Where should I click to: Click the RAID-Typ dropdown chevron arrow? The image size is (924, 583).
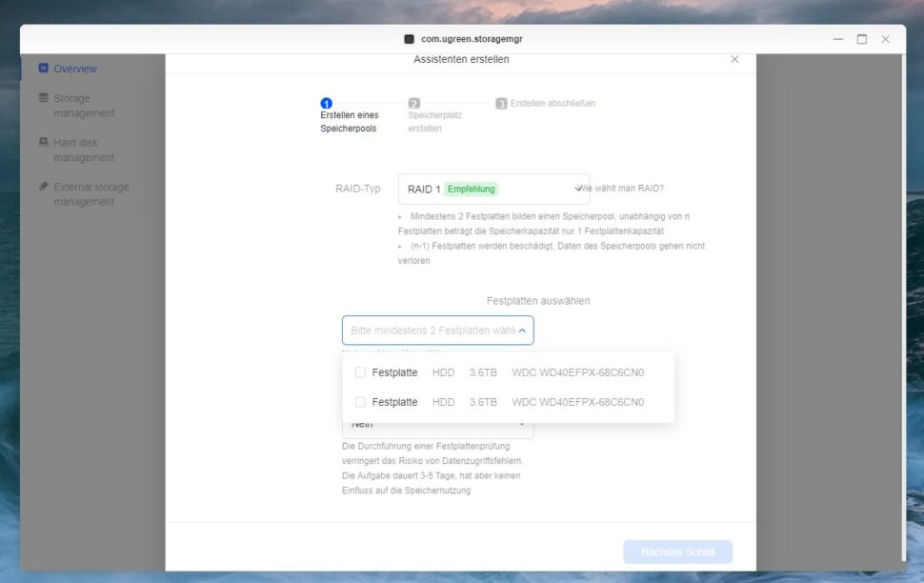578,189
